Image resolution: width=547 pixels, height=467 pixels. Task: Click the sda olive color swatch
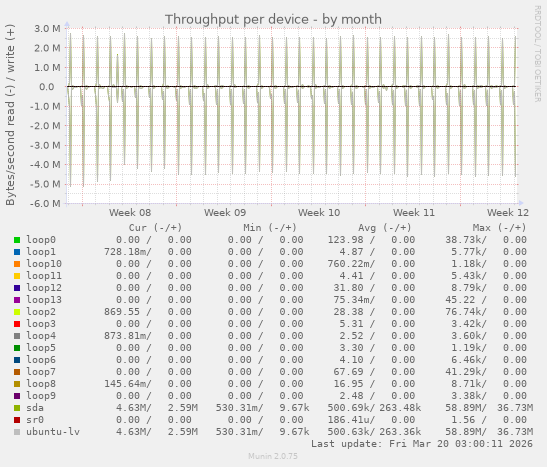pos(17,408)
